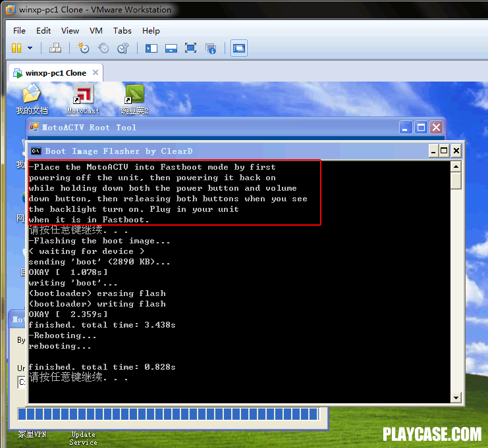Click the 我的文档 folder icon
The image size is (488, 448).
point(32,99)
